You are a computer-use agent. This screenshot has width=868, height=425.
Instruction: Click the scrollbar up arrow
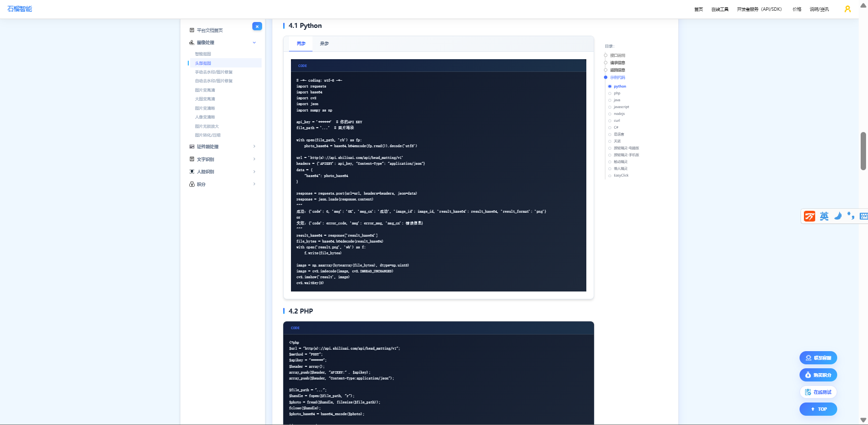point(863,5)
